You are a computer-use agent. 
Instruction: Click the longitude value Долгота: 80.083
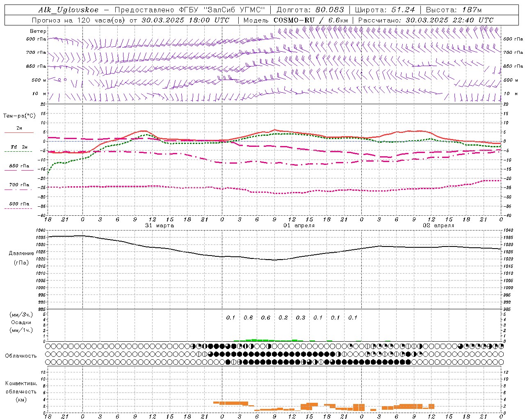[x=310, y=10]
